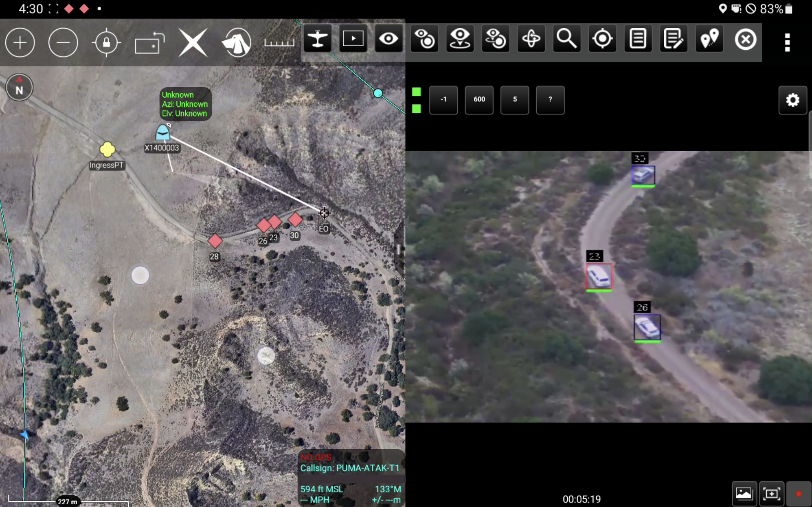Open the video player tool
The height and width of the screenshot is (507, 812).
click(x=353, y=38)
